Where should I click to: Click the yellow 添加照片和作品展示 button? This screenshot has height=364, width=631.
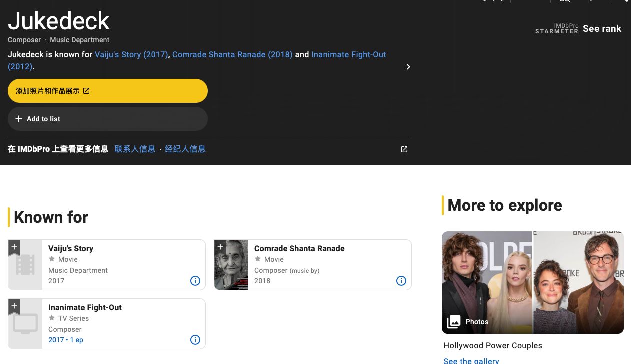point(108,91)
